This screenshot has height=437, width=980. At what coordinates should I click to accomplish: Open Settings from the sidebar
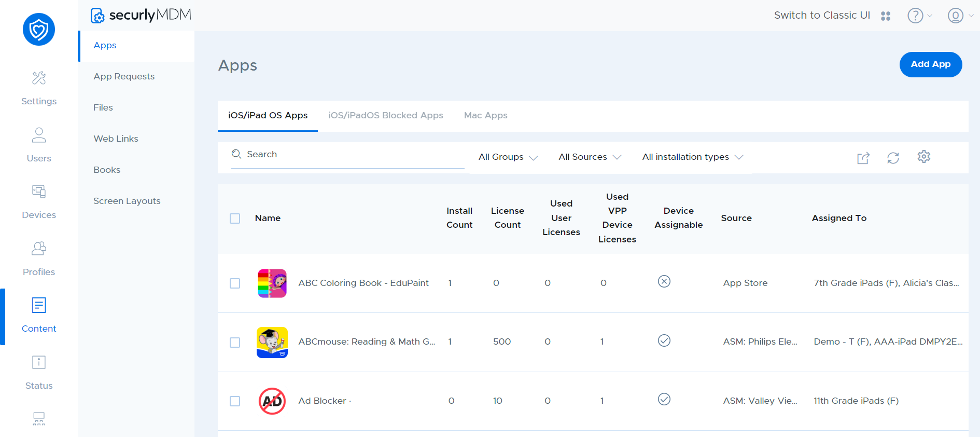[39, 88]
